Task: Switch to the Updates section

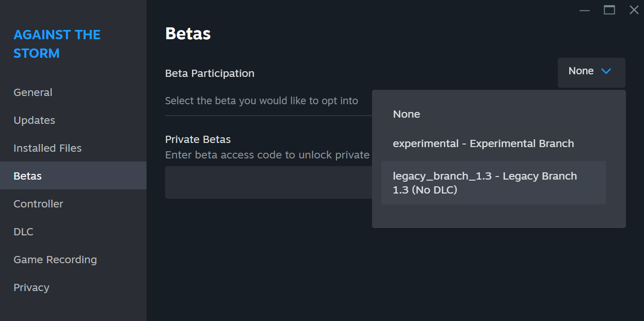Action: [34, 120]
